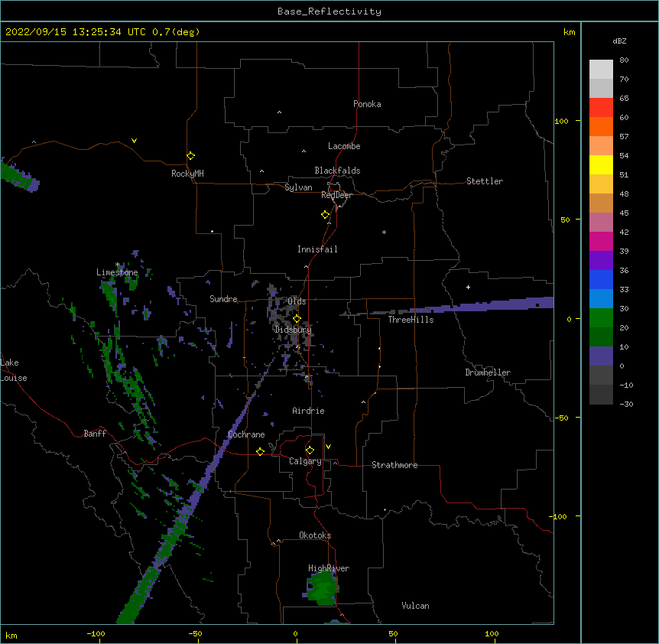
Task: Click the yellow diamond marker south of RedDeer
Action: (325, 215)
